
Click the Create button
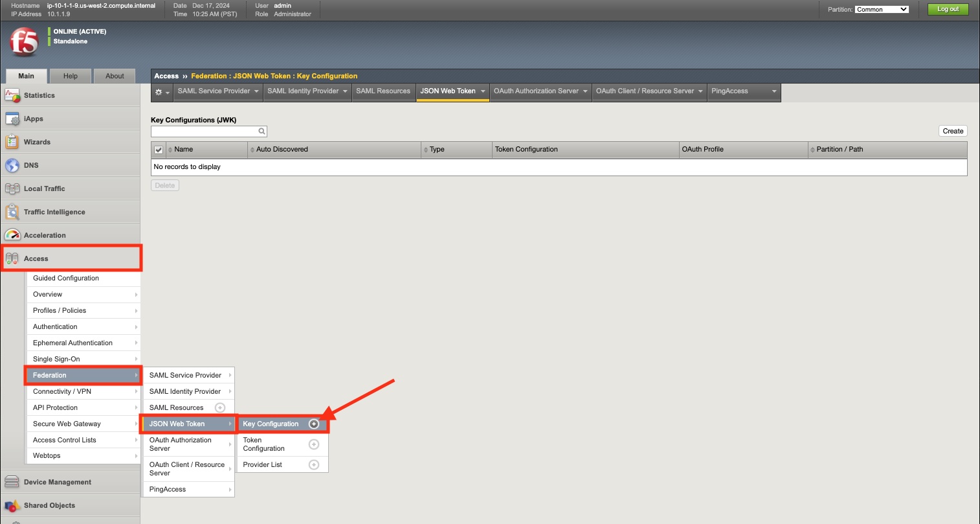(x=953, y=131)
